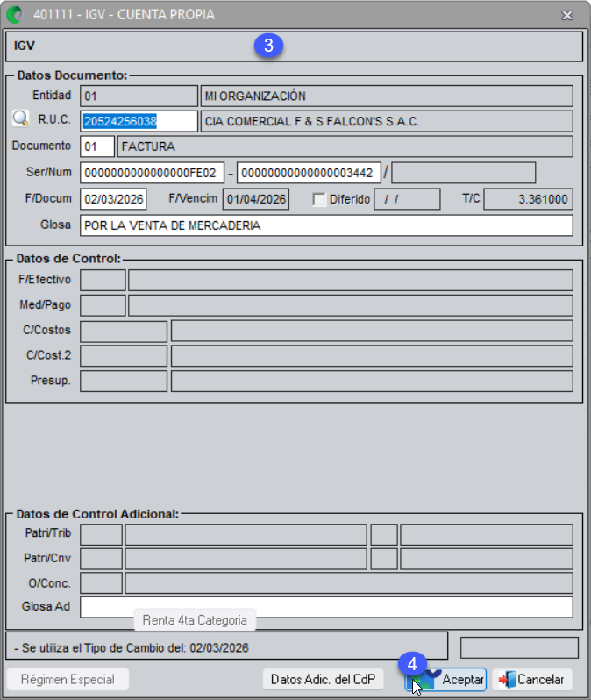Viewport: 591px width, 700px height.
Task: Click the green application logo in title bar
Action: [x=15, y=15]
